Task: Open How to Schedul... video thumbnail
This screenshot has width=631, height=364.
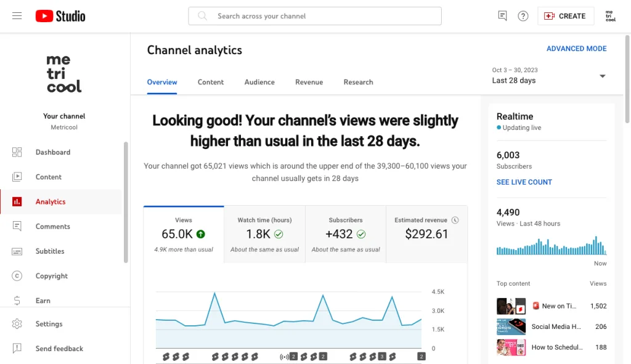Action: [x=511, y=347]
